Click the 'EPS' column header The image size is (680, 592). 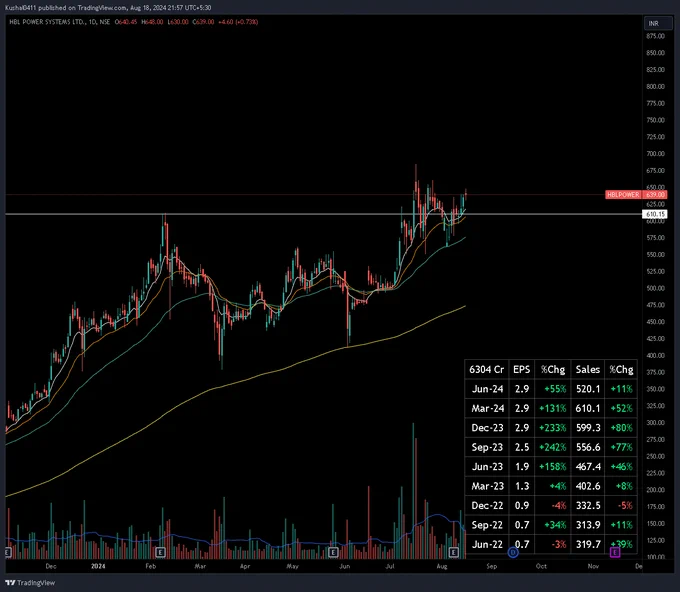[521, 370]
